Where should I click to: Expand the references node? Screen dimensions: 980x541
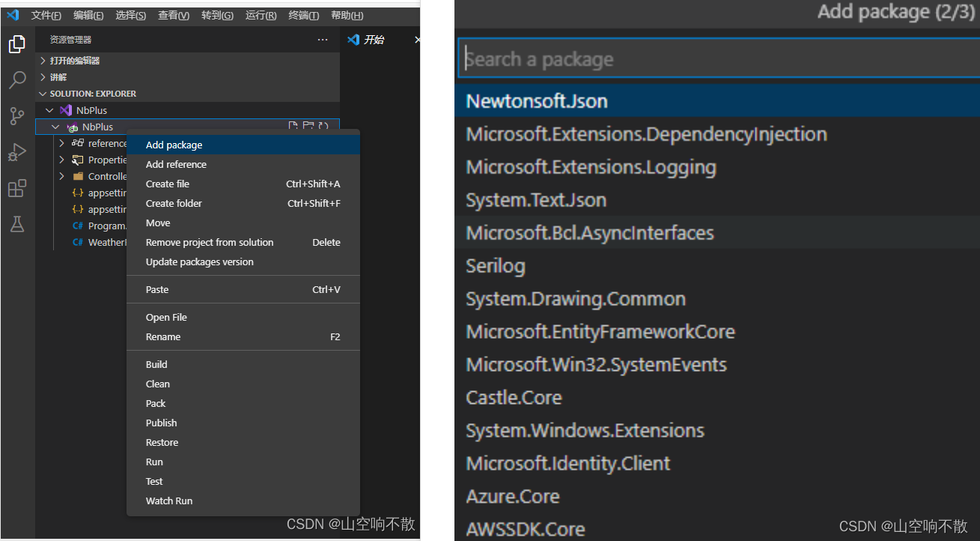point(61,143)
